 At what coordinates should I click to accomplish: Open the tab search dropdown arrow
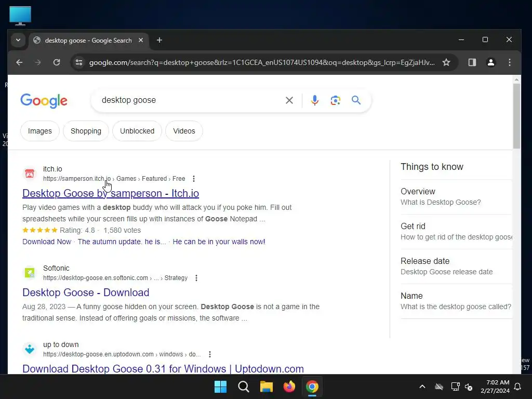[18, 41]
